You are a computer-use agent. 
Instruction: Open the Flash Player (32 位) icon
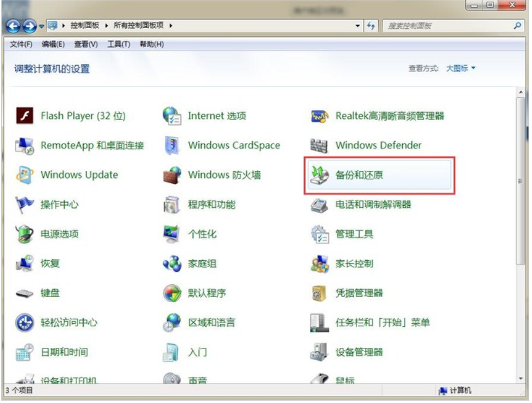[25, 116]
